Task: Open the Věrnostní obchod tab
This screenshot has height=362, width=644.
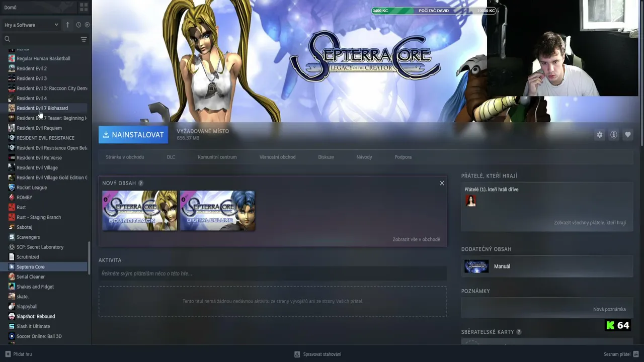Action: [x=278, y=157]
